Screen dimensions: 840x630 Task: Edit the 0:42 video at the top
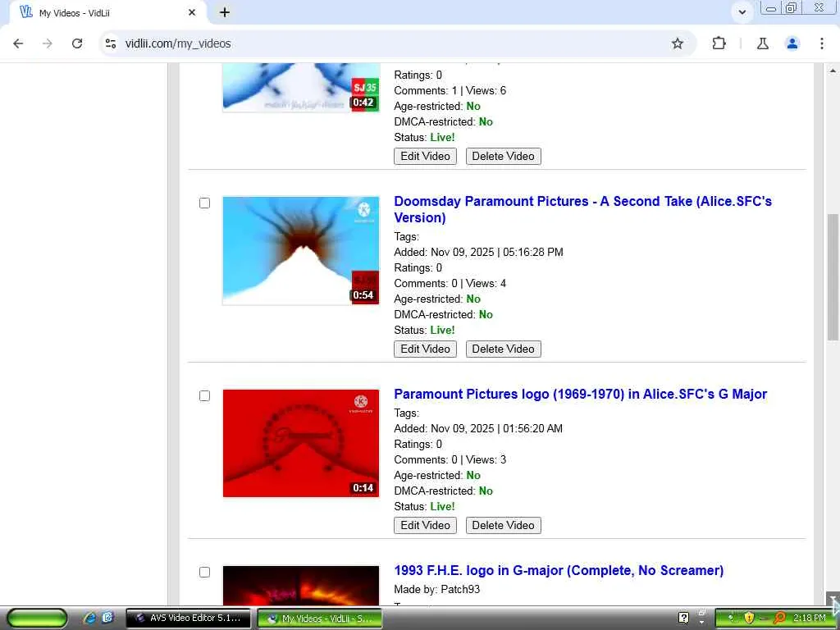(426, 157)
